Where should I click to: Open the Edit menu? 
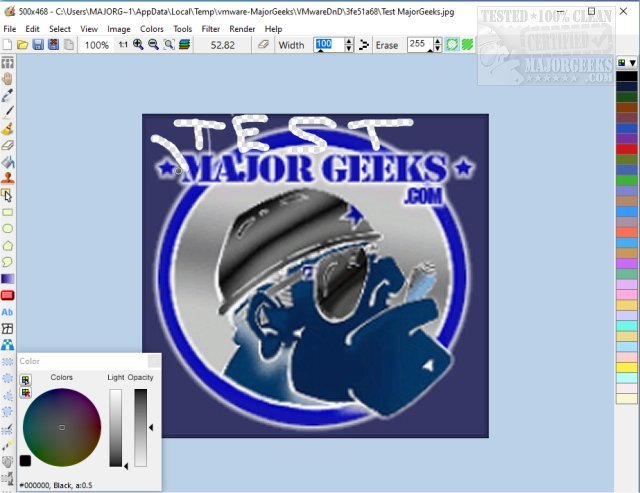tap(32, 29)
